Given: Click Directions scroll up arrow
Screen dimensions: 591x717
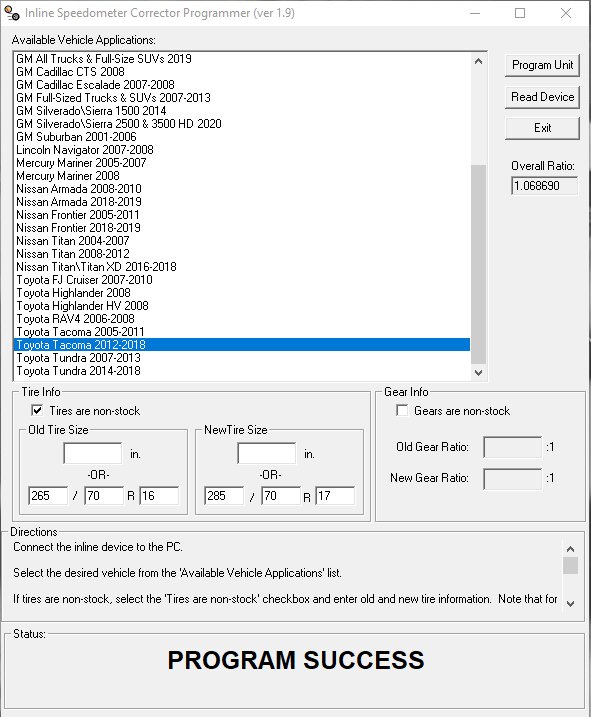Looking at the screenshot, I should click(x=570, y=549).
